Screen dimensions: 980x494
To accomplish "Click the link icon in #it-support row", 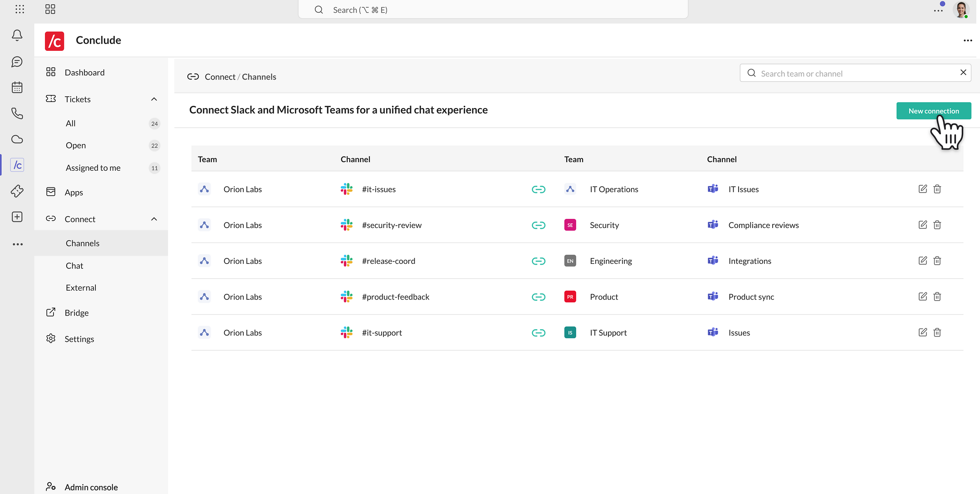I will (x=539, y=333).
